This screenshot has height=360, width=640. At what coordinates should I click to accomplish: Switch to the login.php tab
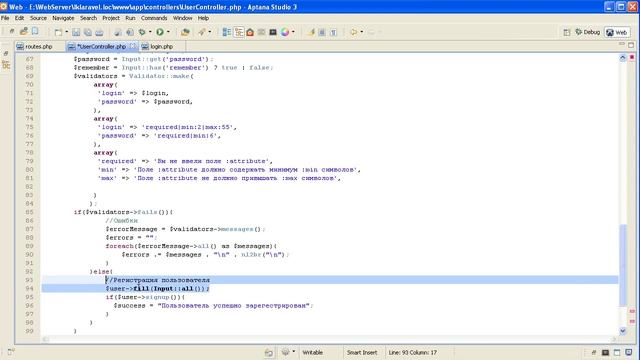click(162, 47)
